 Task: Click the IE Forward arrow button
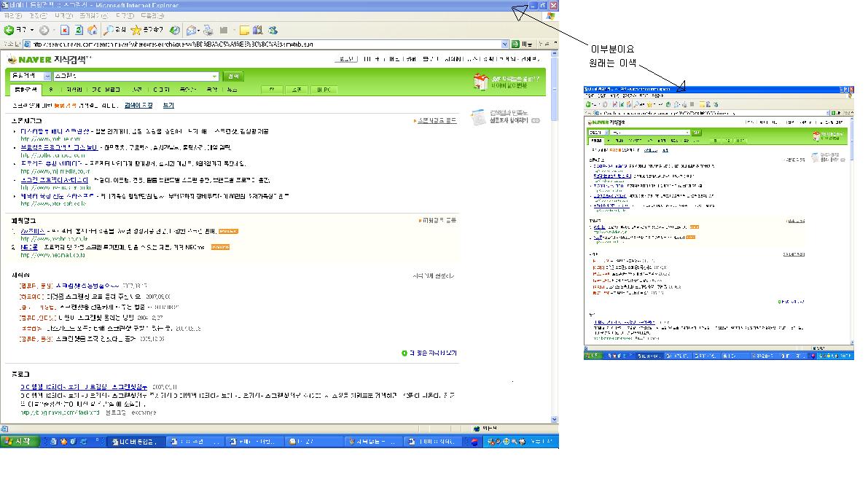[44, 30]
